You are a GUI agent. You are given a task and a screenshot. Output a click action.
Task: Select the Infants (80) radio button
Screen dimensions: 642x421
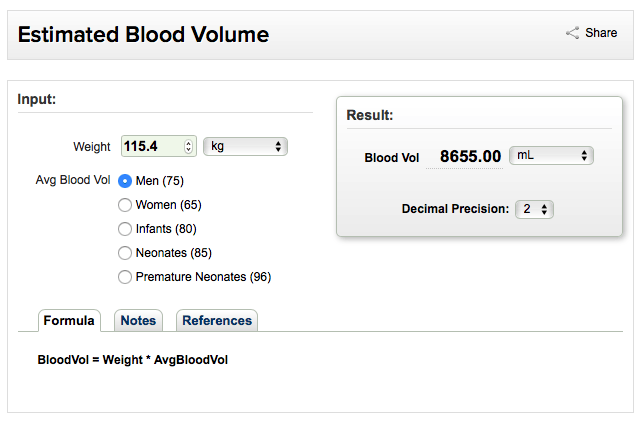click(125, 229)
